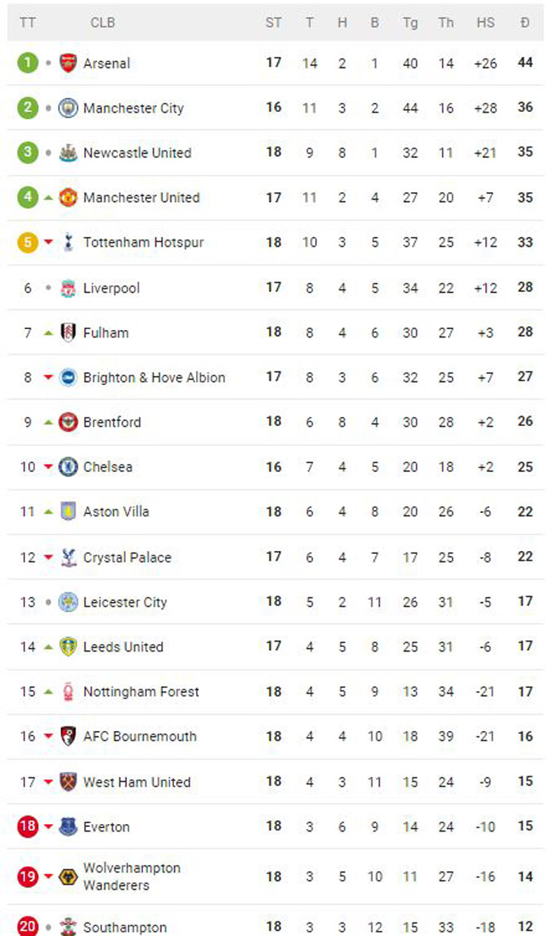Click the CLB column header
Viewport: 560px width, 936px height.
pyautogui.click(x=103, y=23)
